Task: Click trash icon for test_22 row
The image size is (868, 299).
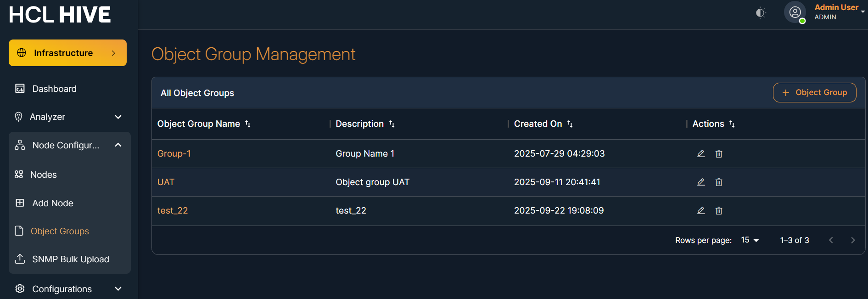Action: click(x=719, y=210)
